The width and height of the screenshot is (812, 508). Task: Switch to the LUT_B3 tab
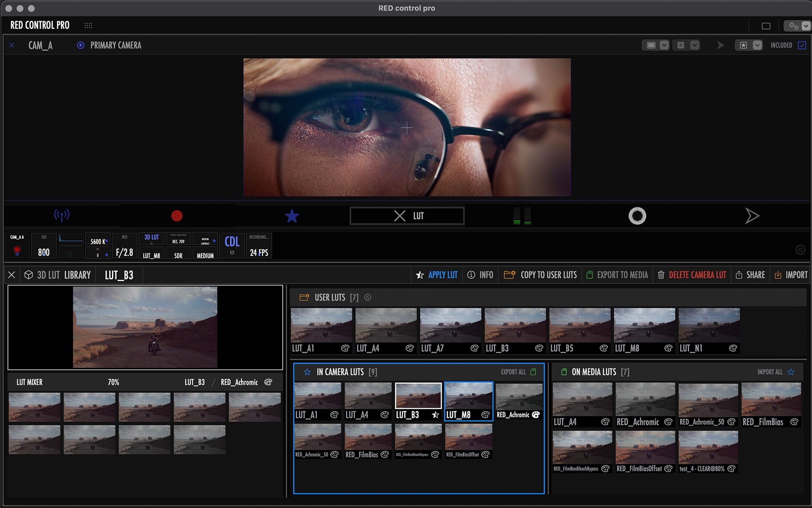118,275
